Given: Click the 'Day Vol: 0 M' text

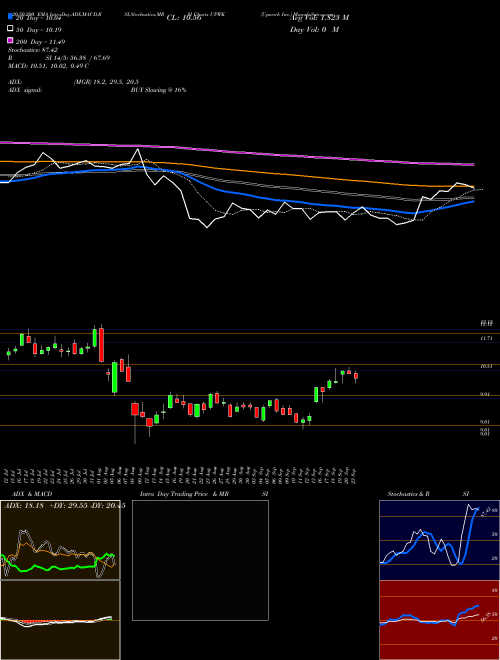Looking at the screenshot, I should point(314,30).
